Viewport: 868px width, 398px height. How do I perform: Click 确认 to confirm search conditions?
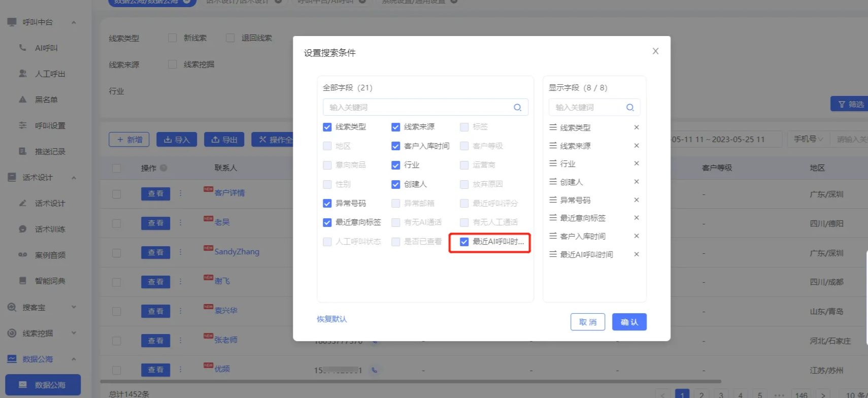(629, 322)
